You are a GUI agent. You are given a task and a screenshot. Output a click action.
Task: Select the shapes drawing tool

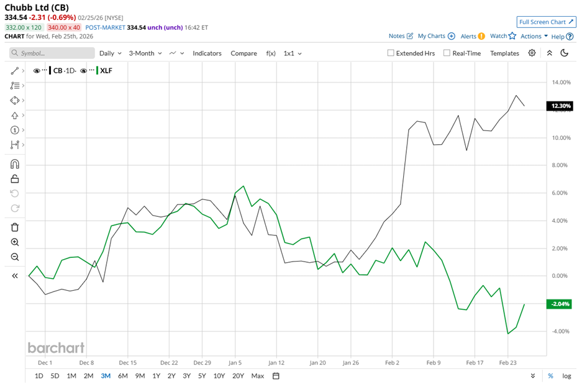click(15, 101)
